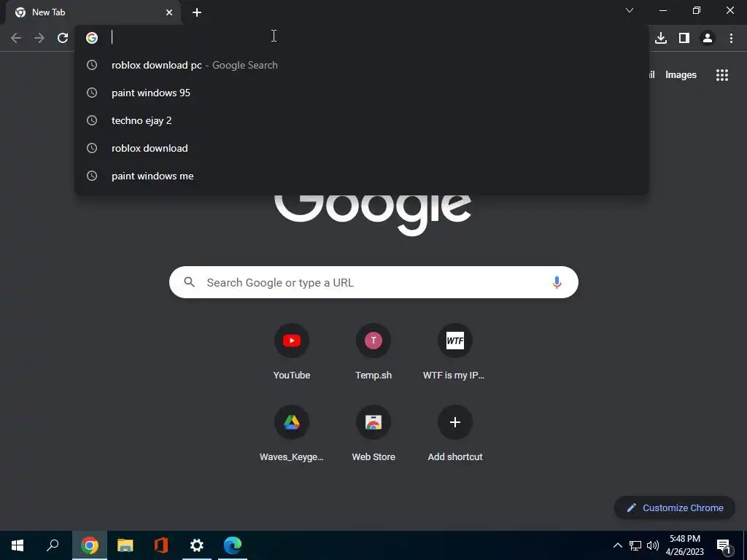Click the Add shortcut plus icon

click(455, 422)
